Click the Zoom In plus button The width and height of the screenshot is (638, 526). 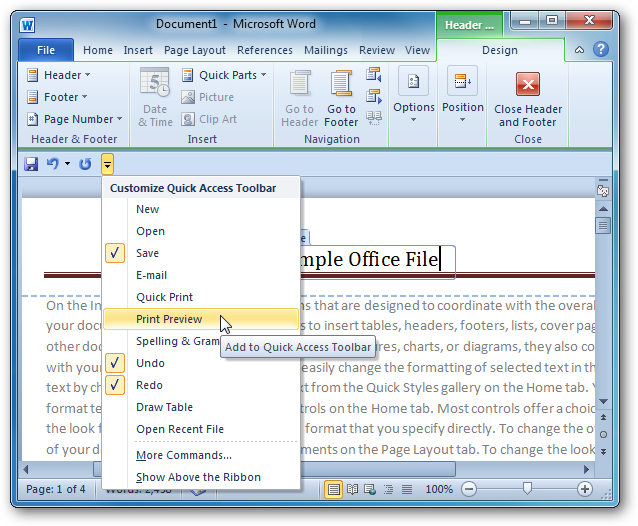(585, 489)
